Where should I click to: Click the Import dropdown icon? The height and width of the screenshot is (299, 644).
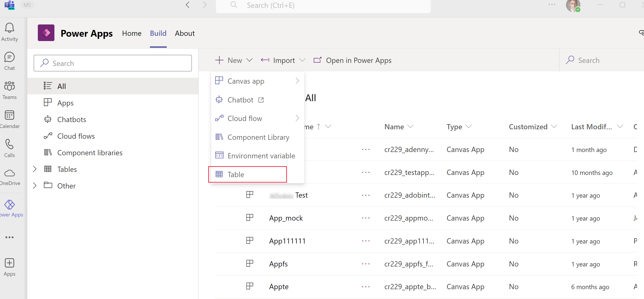click(303, 60)
